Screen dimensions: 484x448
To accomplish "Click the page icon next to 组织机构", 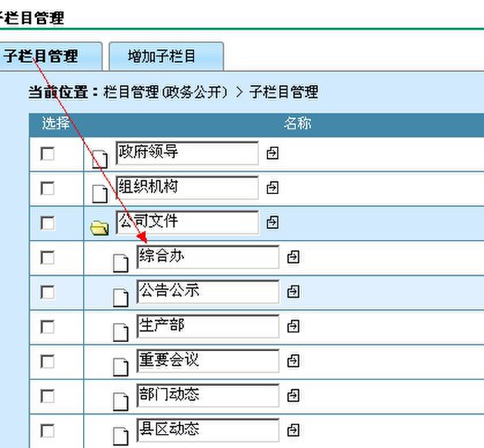I will coord(100,193).
